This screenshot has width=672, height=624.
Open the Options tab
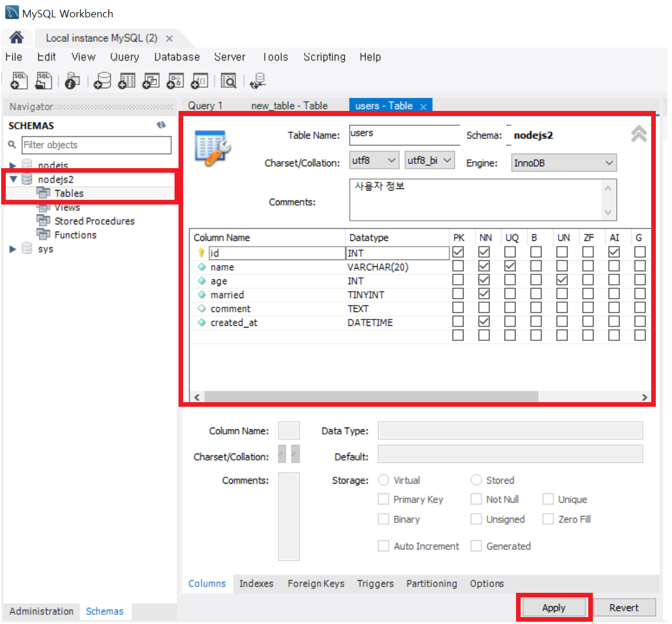487,584
